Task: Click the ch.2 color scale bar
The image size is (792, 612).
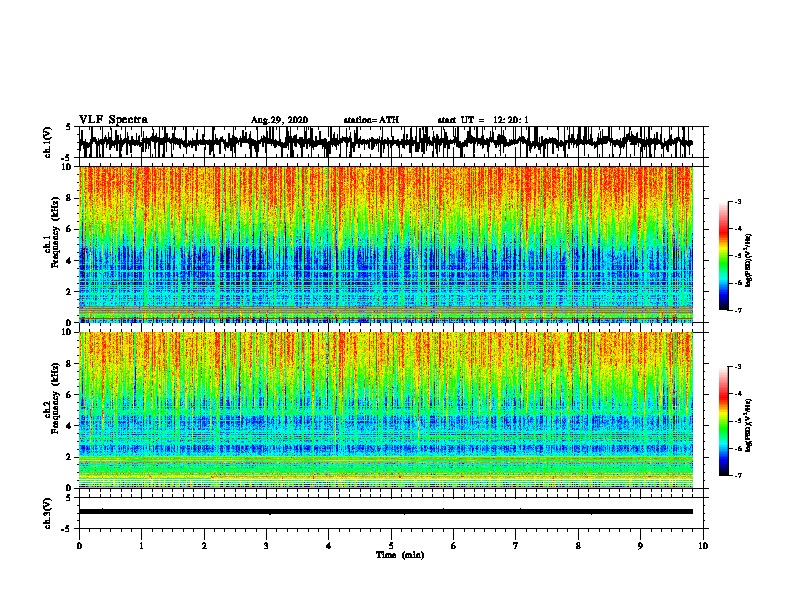Action: click(x=723, y=421)
